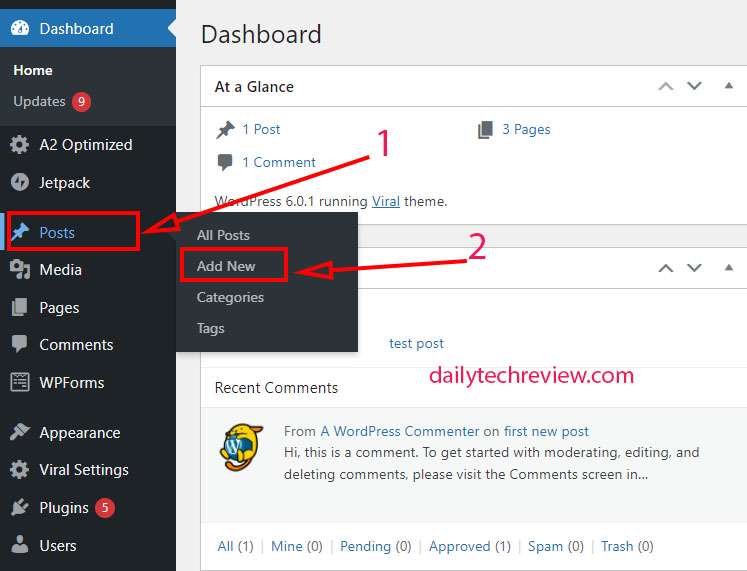The width and height of the screenshot is (747, 571).
Task: Select Tags in Posts flyout
Action: [x=211, y=328]
